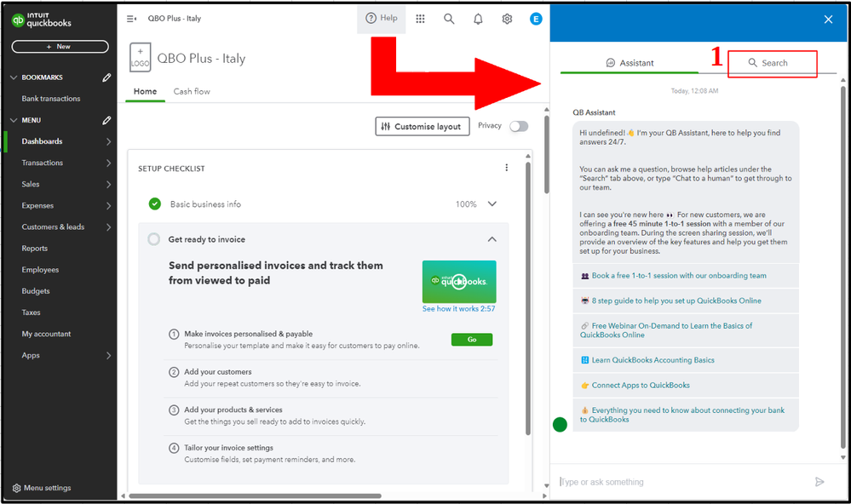Viewport: 851px width, 504px height.
Task: Open the apps grid icon
Action: point(420,19)
